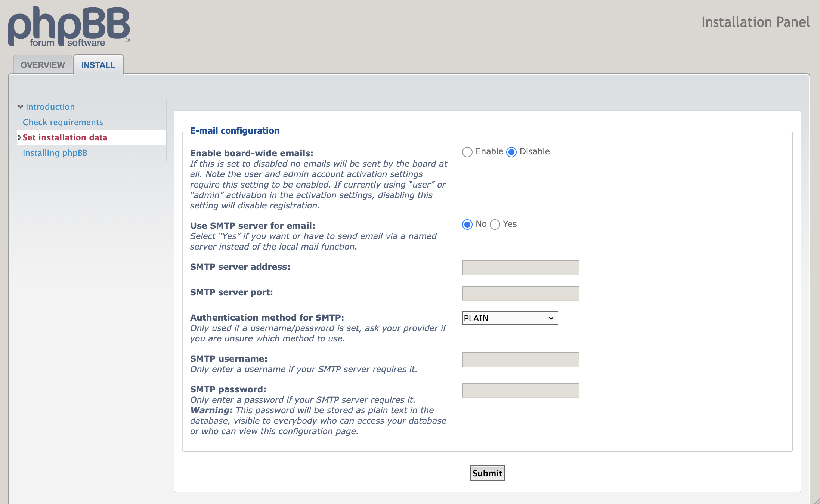Collapse the Introduction section via its arrow
This screenshot has height=504, width=820.
click(20, 106)
